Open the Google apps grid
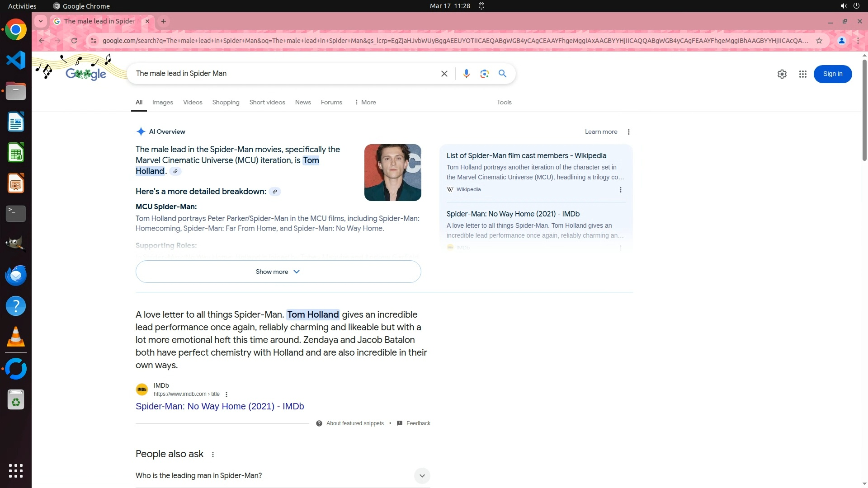 coord(802,74)
